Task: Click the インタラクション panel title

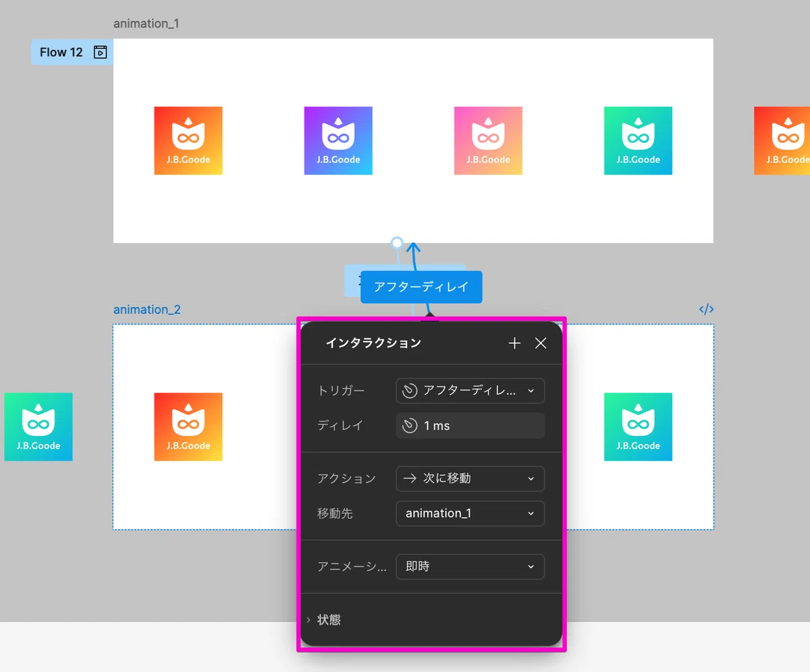Action: click(373, 343)
